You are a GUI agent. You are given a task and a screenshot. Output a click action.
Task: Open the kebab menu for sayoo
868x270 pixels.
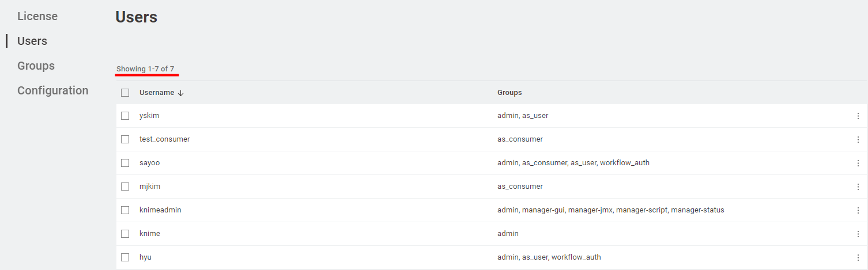(x=858, y=163)
